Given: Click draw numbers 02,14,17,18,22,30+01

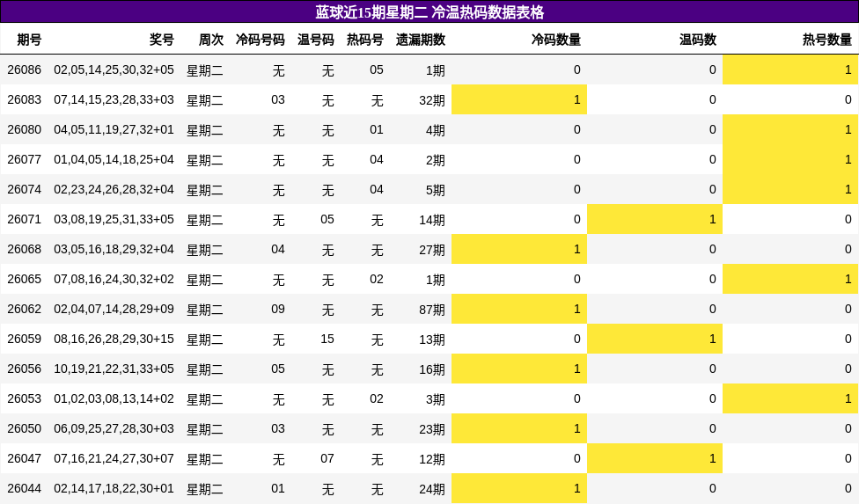Looking at the screenshot, I should click(x=114, y=489).
